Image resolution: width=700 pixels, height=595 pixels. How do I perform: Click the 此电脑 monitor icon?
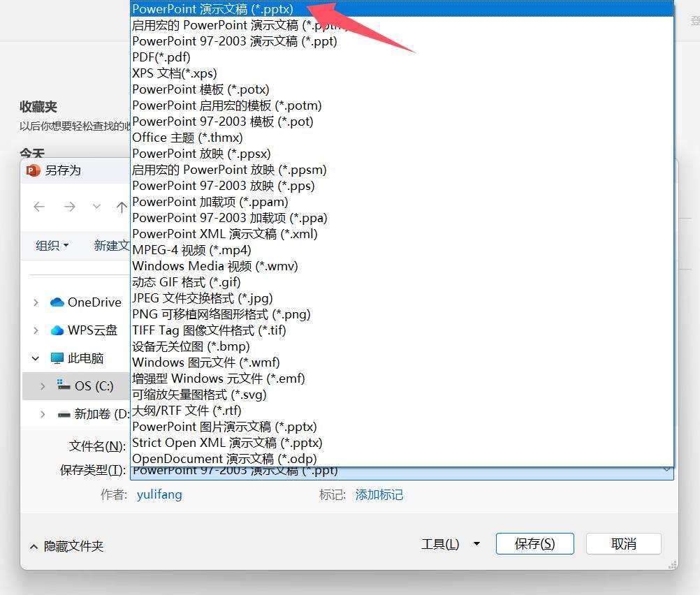click(x=57, y=358)
